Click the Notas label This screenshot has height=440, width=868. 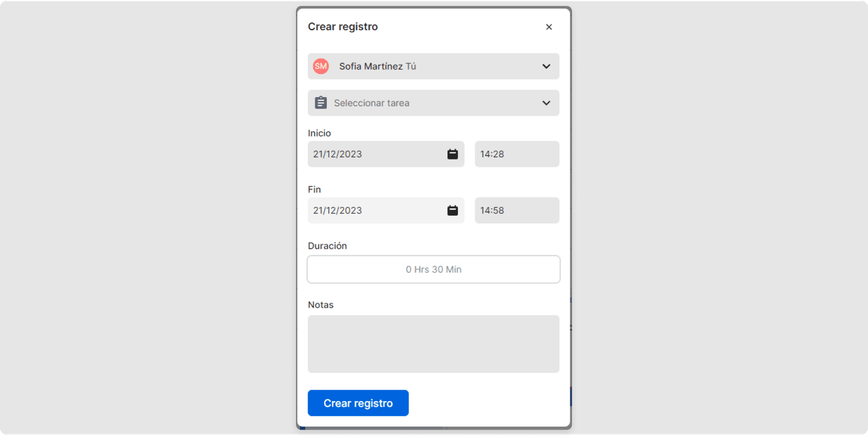(321, 305)
